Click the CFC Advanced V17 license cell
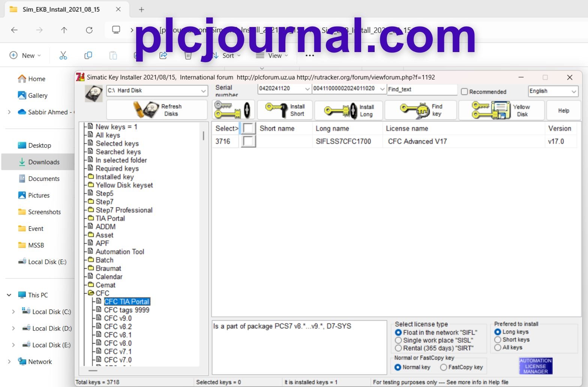Image resolution: width=588 pixels, height=387 pixels. [417, 141]
